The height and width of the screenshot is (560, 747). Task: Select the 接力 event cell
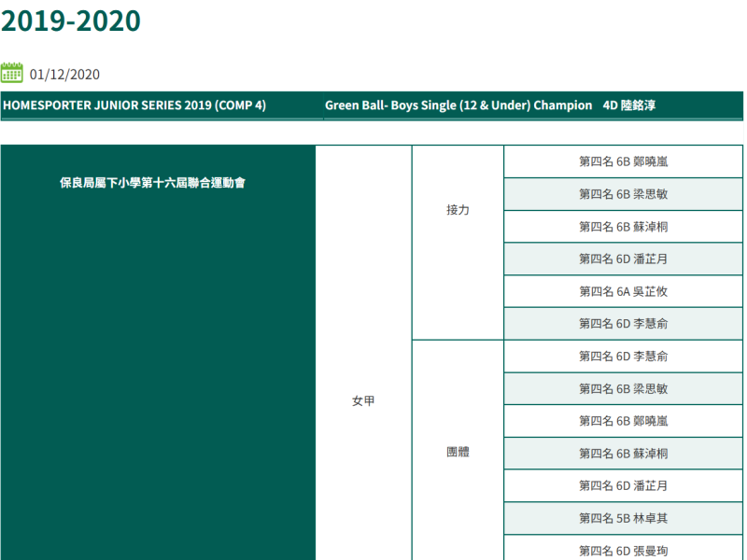(458, 210)
